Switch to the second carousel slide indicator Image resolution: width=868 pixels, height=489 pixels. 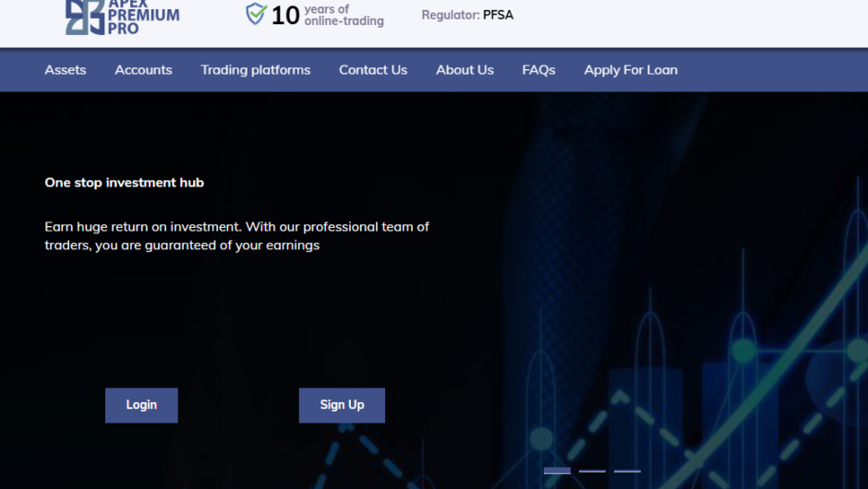click(592, 471)
